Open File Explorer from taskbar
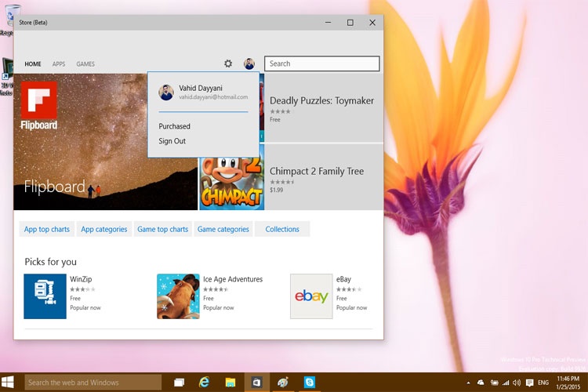The image size is (588, 392). 230,383
